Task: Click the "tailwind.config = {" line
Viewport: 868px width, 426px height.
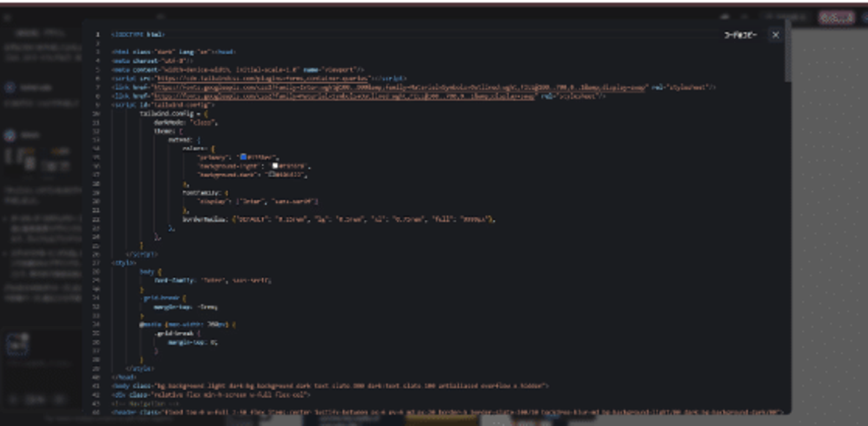Action: (174, 113)
